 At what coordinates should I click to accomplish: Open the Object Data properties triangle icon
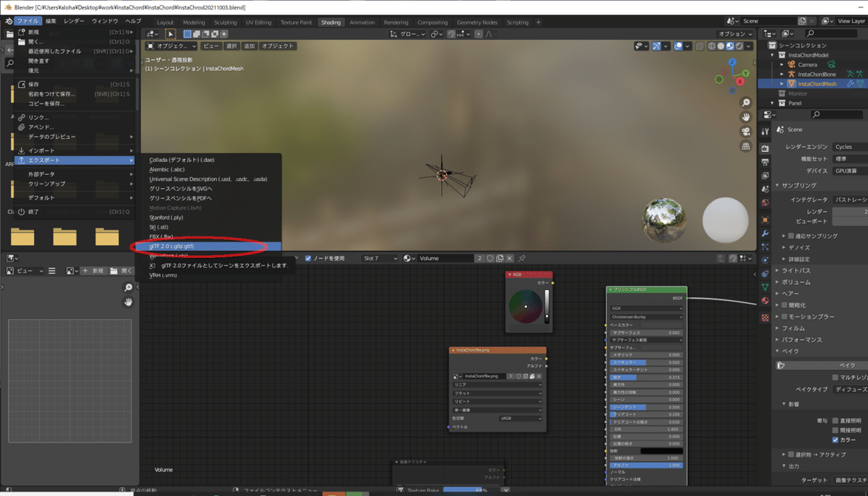[765, 287]
